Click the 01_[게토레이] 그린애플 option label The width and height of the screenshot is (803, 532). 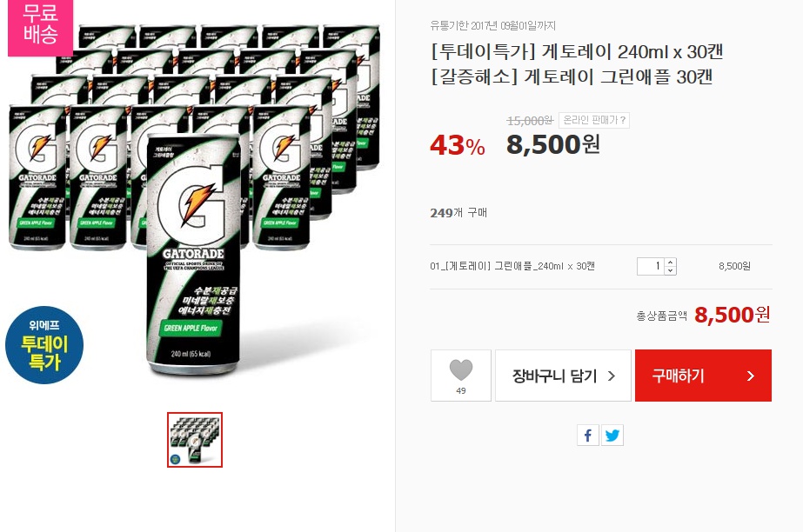pos(512,266)
